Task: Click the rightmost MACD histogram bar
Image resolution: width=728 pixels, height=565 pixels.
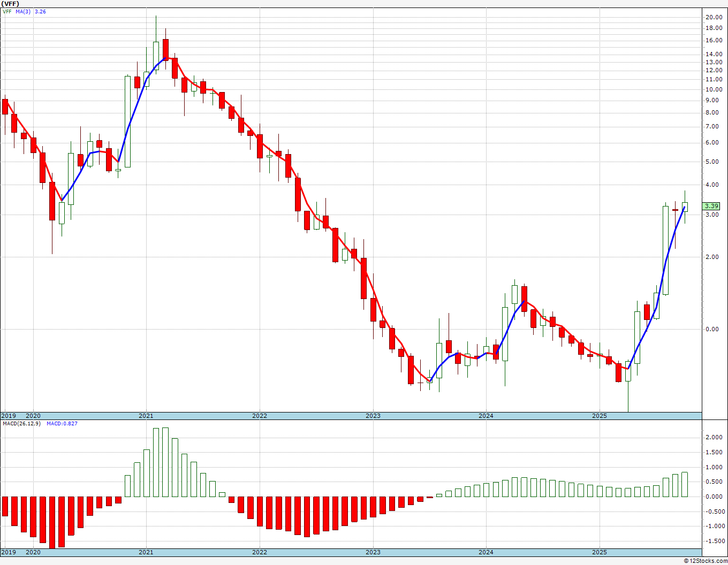Action: point(685,484)
